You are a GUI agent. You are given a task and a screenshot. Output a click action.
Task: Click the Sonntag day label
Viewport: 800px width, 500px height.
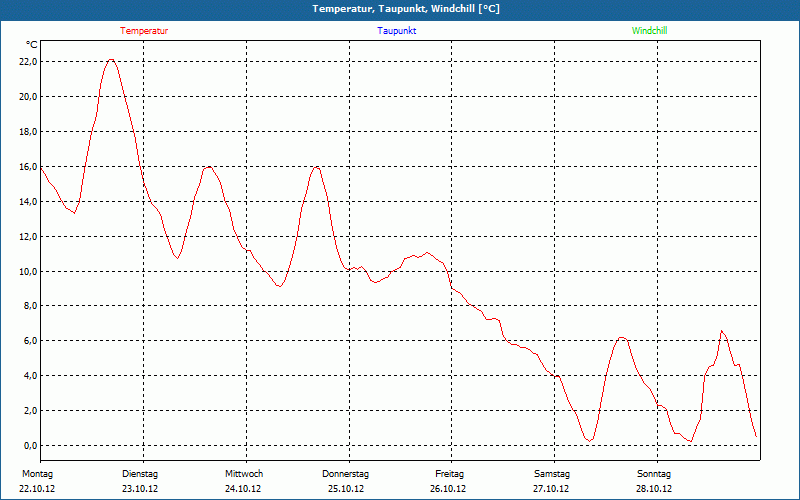[654, 474]
